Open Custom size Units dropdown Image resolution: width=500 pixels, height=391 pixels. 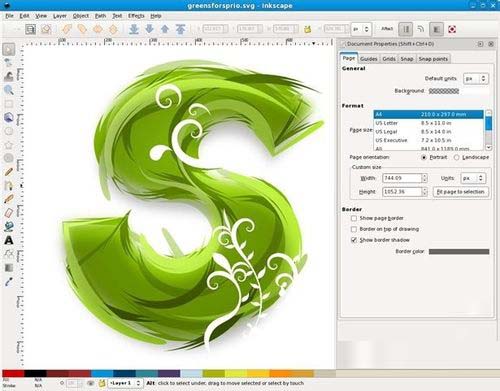(x=473, y=178)
